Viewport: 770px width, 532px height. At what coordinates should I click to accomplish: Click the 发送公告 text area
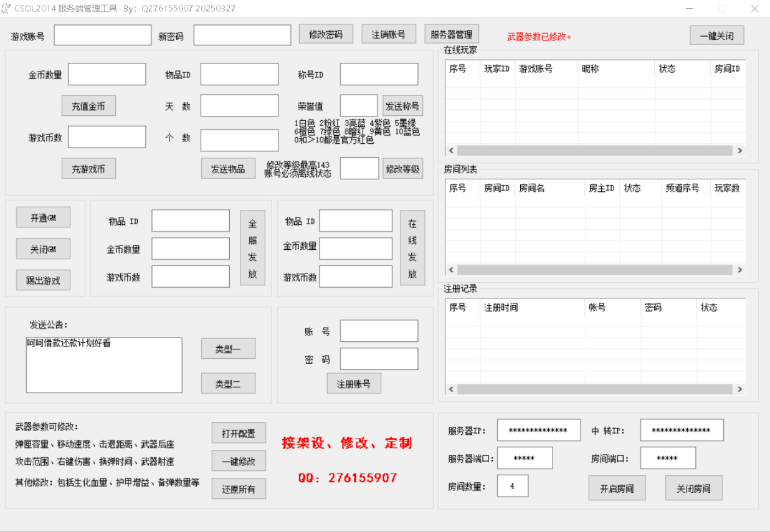tap(104, 365)
